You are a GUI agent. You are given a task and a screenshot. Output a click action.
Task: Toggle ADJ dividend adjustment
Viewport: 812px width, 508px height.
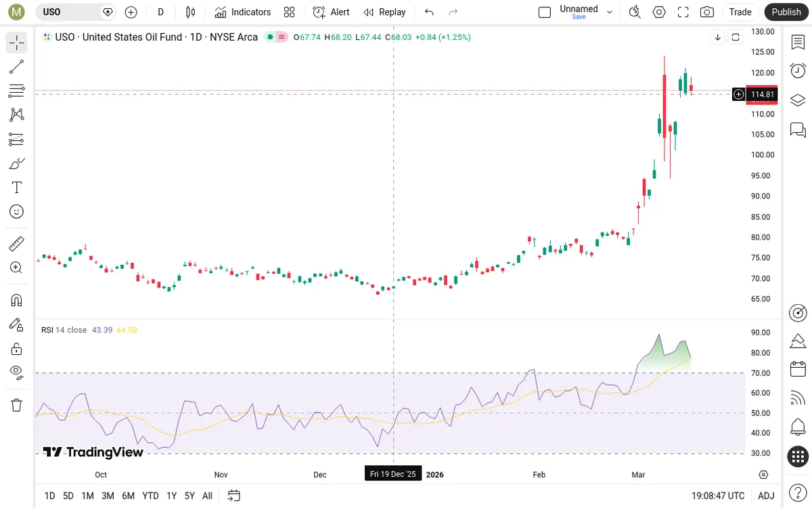766,496
